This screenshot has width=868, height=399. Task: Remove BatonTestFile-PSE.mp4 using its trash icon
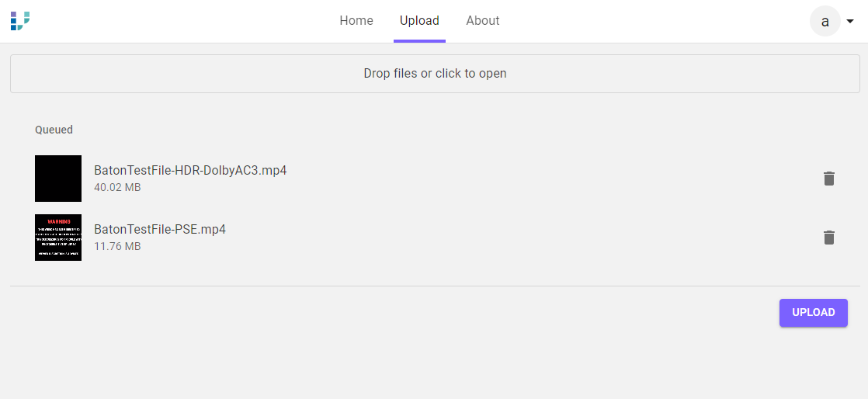pos(828,238)
